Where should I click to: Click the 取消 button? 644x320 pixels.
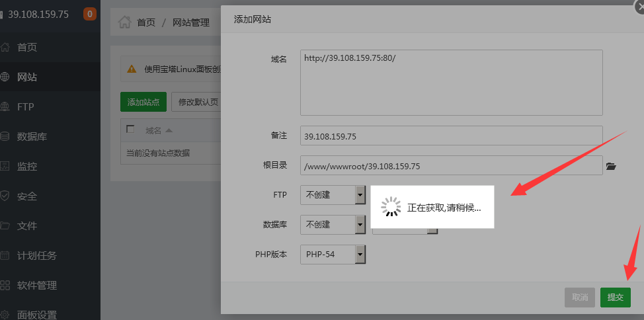pos(580,298)
